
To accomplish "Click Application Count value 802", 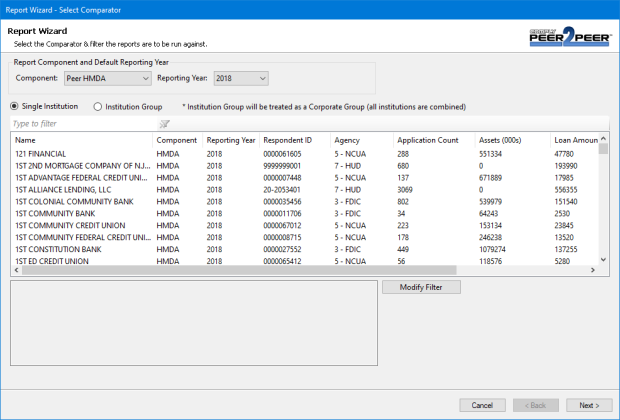I will point(403,201).
